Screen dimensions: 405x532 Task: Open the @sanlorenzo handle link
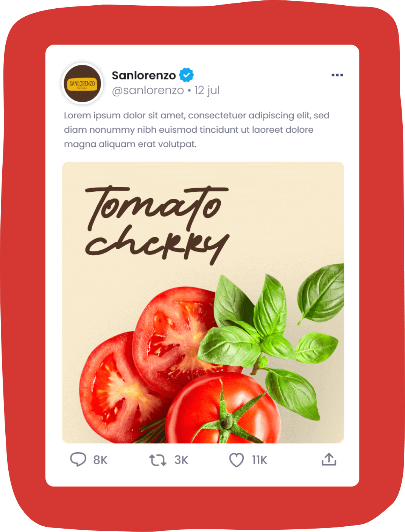click(148, 90)
